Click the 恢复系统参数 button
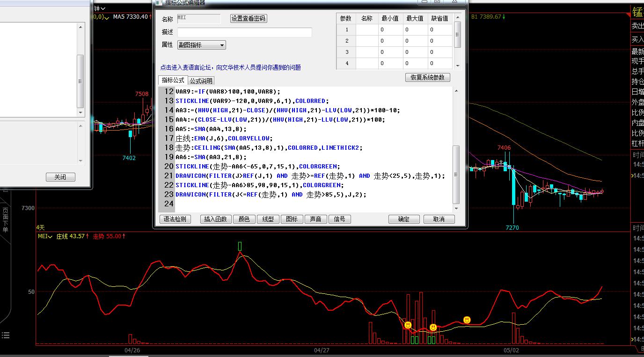The image size is (644, 357). click(x=427, y=77)
